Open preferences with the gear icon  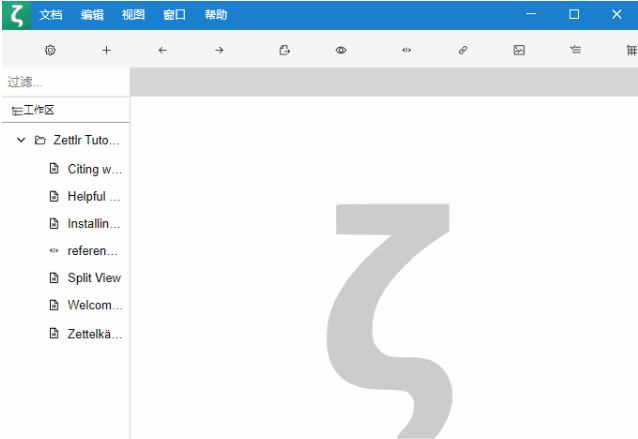(51, 50)
